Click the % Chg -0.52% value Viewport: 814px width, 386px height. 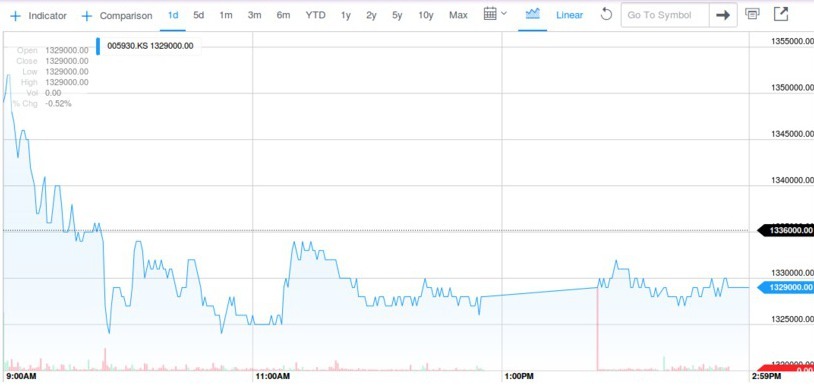pos(58,104)
